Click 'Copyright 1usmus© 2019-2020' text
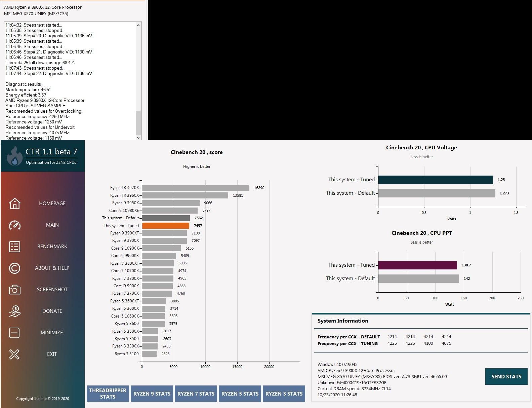 (x=43, y=399)
